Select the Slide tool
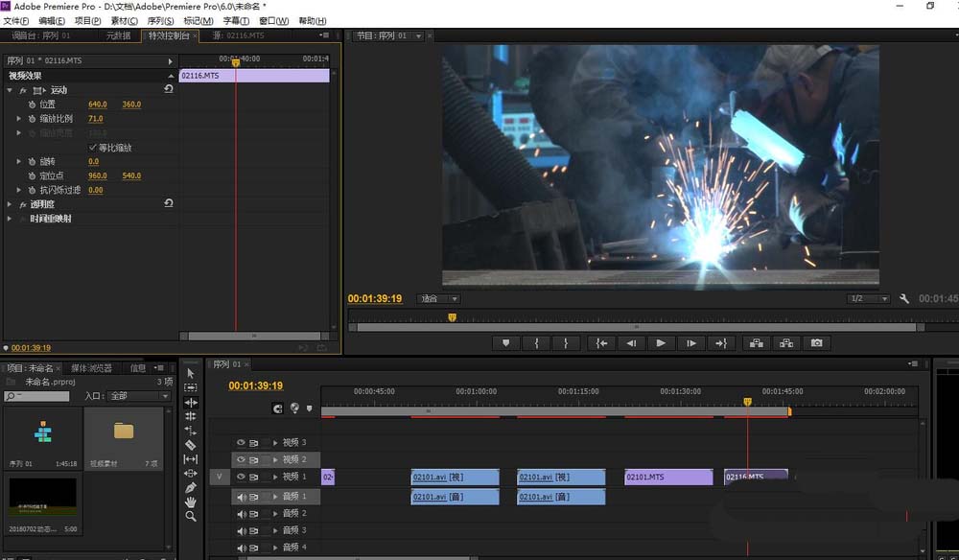959x560 pixels. tap(191, 473)
